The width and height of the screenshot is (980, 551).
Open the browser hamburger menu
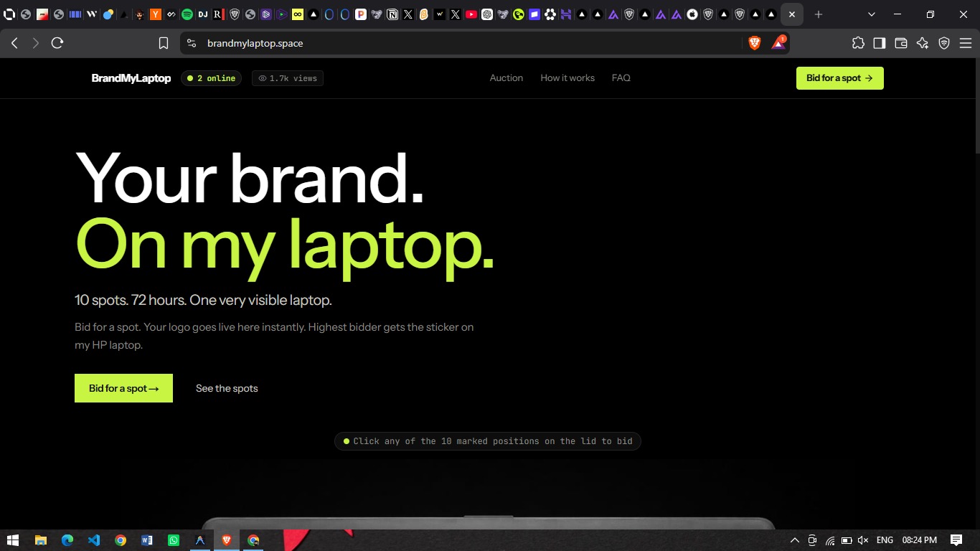966,43
